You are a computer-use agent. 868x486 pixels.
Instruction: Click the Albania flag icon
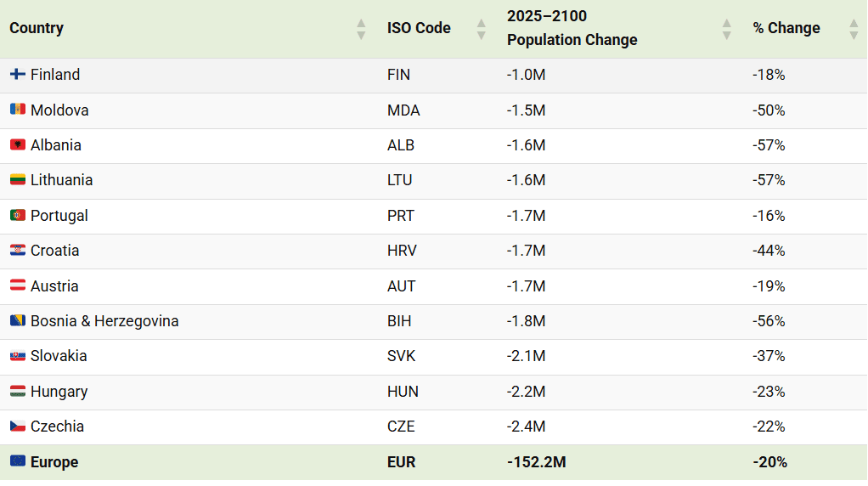17,145
